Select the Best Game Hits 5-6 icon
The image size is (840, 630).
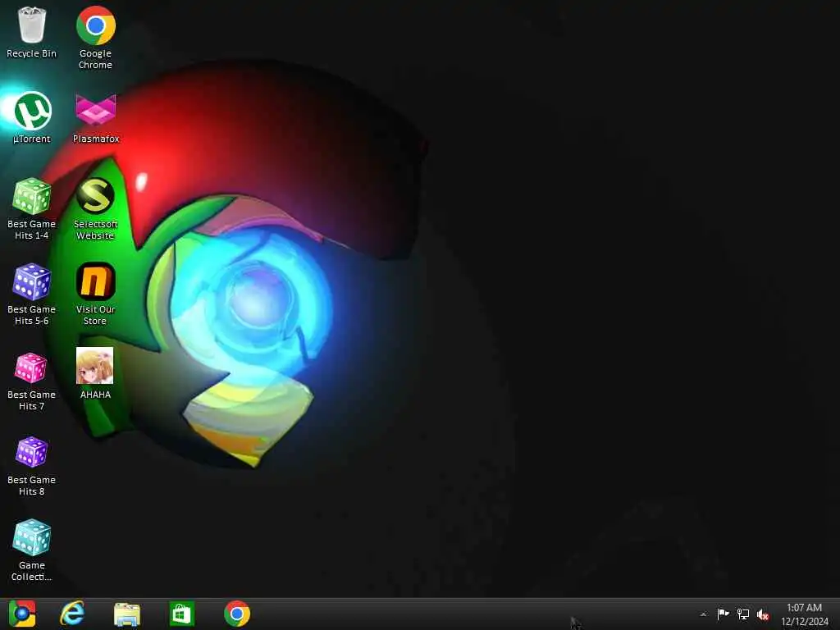32,294
